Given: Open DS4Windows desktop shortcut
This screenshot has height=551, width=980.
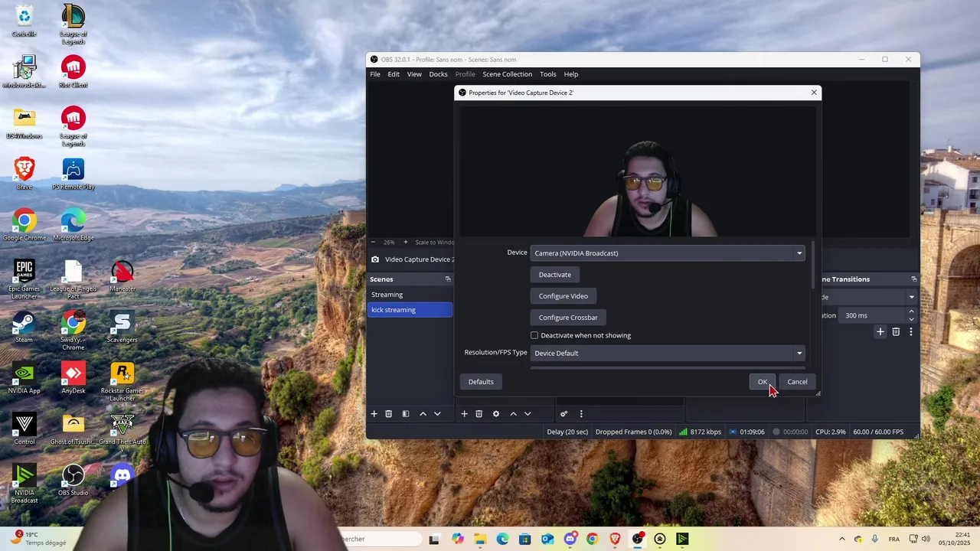Looking at the screenshot, I should coord(24,124).
